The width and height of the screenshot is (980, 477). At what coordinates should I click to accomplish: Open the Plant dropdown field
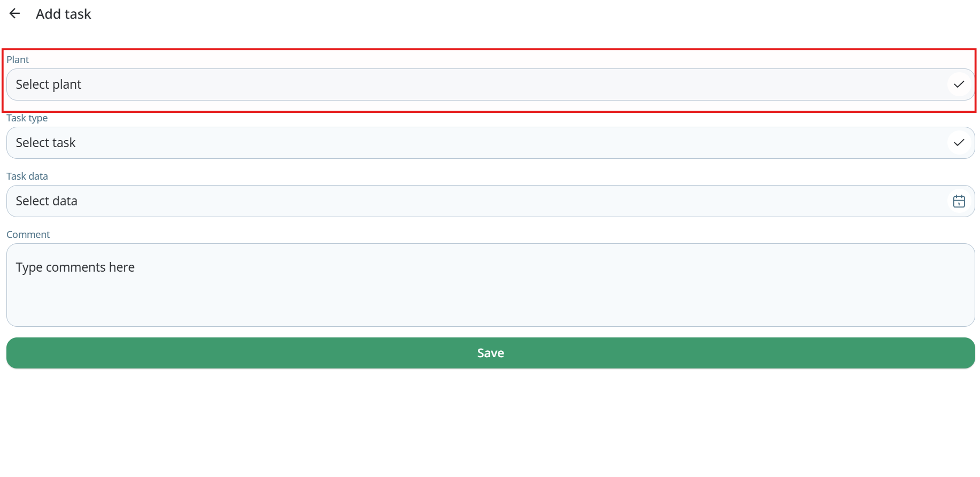click(481, 84)
